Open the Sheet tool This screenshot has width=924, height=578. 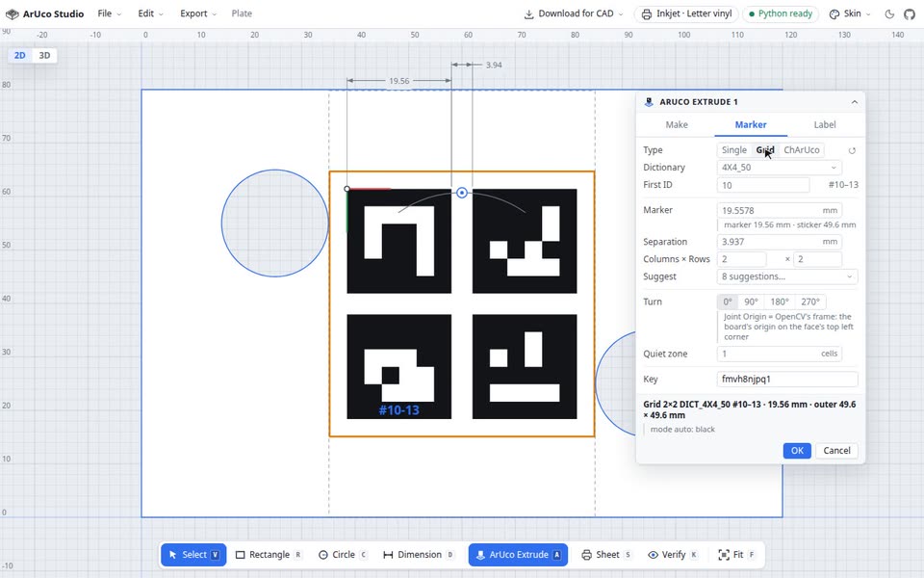tap(606, 555)
